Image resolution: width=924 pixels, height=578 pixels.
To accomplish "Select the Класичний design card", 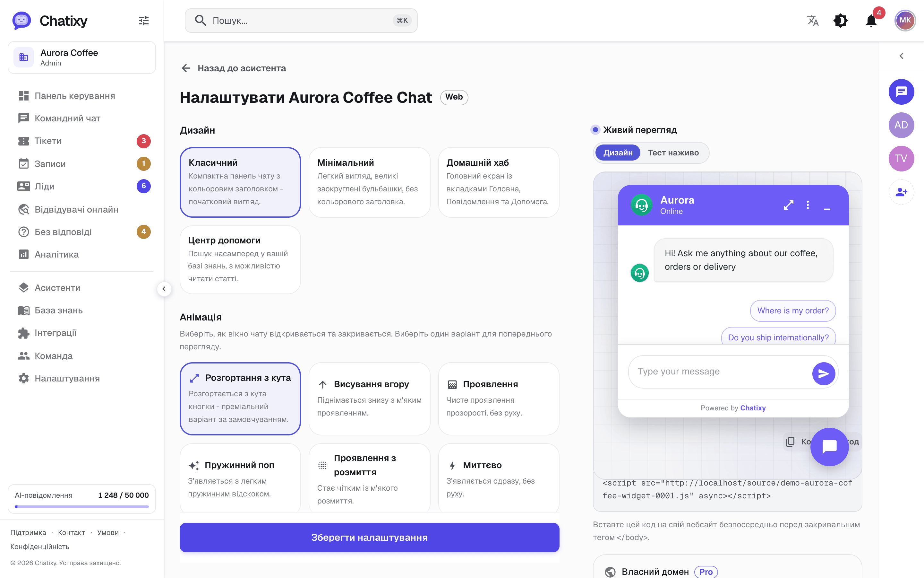I will click(x=240, y=182).
